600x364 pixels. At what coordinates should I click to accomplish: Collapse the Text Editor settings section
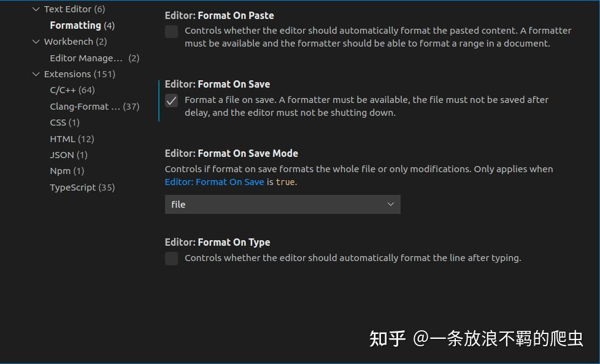tap(36, 9)
